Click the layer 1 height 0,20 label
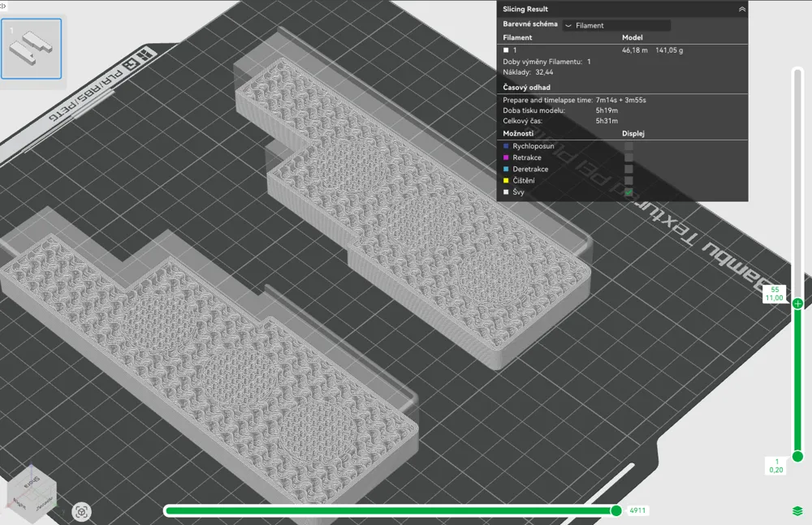The height and width of the screenshot is (525, 812). (x=775, y=466)
